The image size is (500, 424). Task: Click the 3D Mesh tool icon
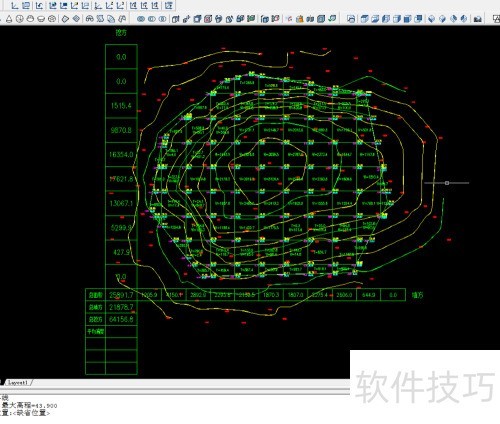tap(76, 19)
